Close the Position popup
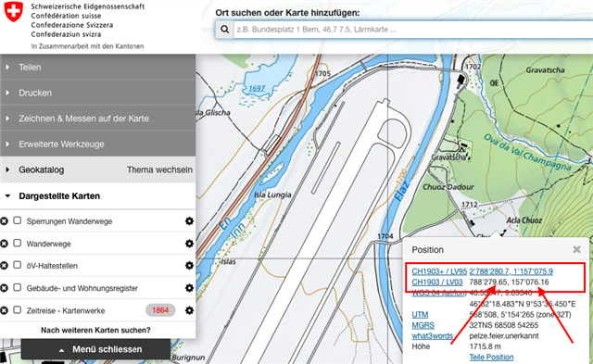 pyautogui.click(x=576, y=249)
